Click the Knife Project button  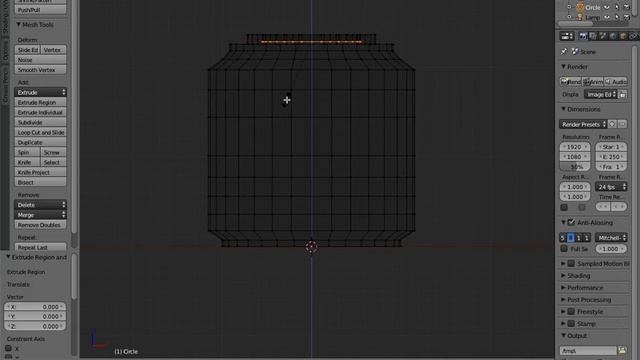point(40,172)
